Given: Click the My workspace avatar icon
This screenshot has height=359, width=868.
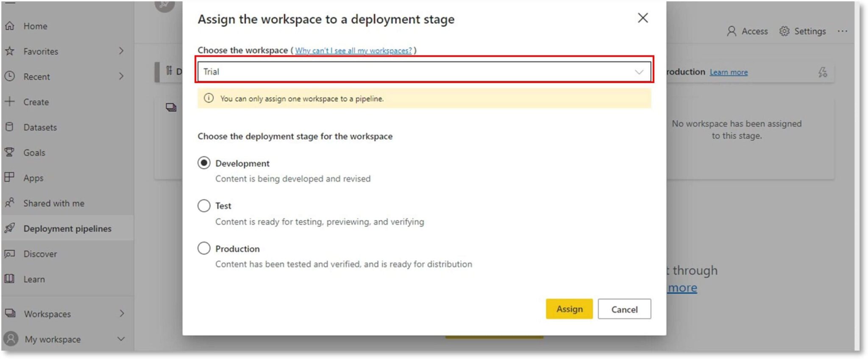Looking at the screenshot, I should pyautogui.click(x=11, y=339).
